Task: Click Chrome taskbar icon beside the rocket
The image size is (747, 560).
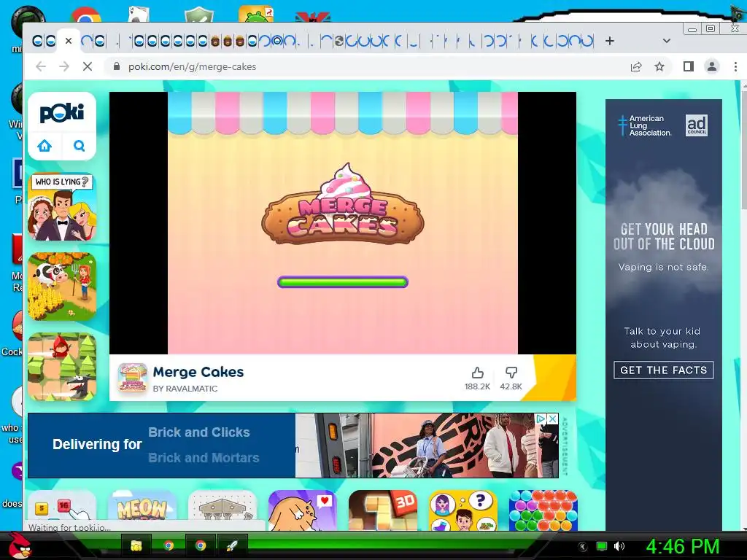Action: pyautogui.click(x=201, y=545)
